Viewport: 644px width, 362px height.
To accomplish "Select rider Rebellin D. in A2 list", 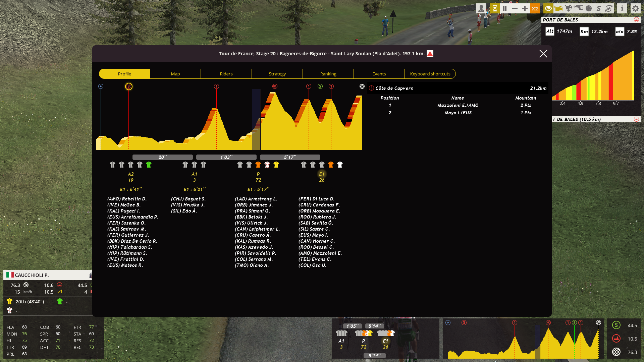I will tap(127, 199).
